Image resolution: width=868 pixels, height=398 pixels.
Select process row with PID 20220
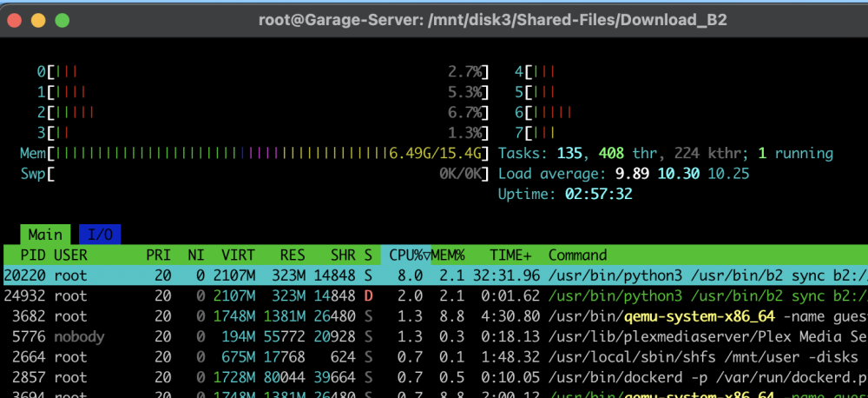pos(436,275)
